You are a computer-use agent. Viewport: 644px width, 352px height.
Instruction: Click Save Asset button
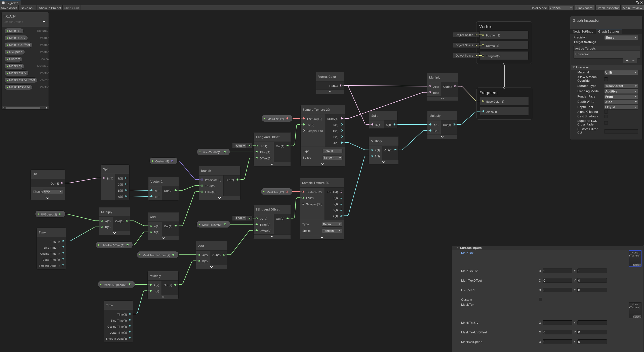tap(9, 8)
